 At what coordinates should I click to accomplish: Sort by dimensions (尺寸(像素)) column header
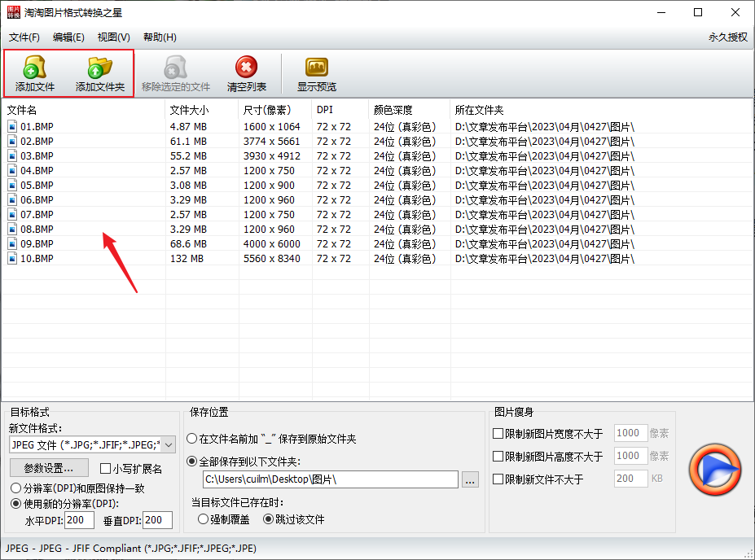[275, 110]
